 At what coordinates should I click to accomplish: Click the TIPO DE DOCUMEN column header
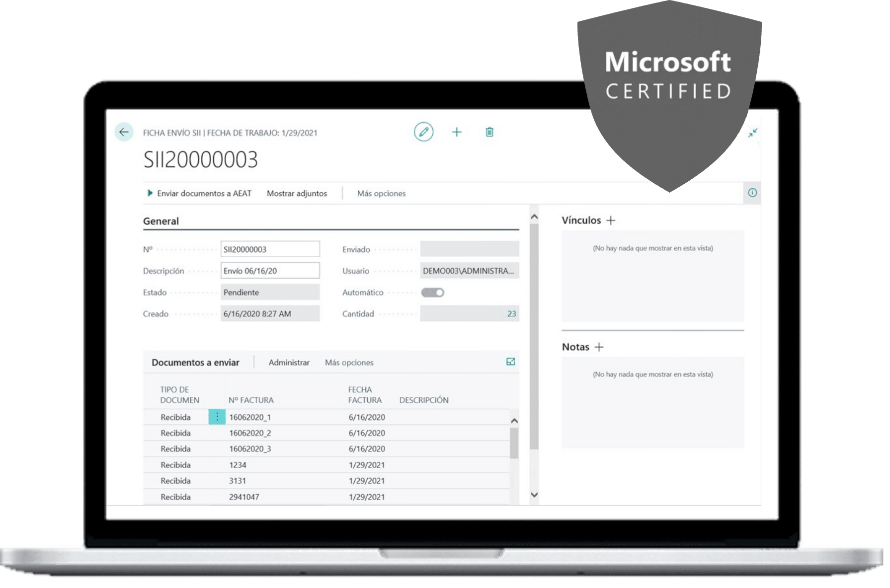pyautogui.click(x=179, y=395)
